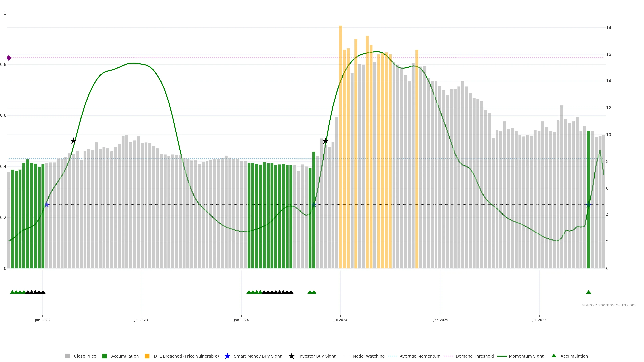Screen dimensions: 644x362
Task: Toggle the Close Price legend entry
Action: [85, 356]
